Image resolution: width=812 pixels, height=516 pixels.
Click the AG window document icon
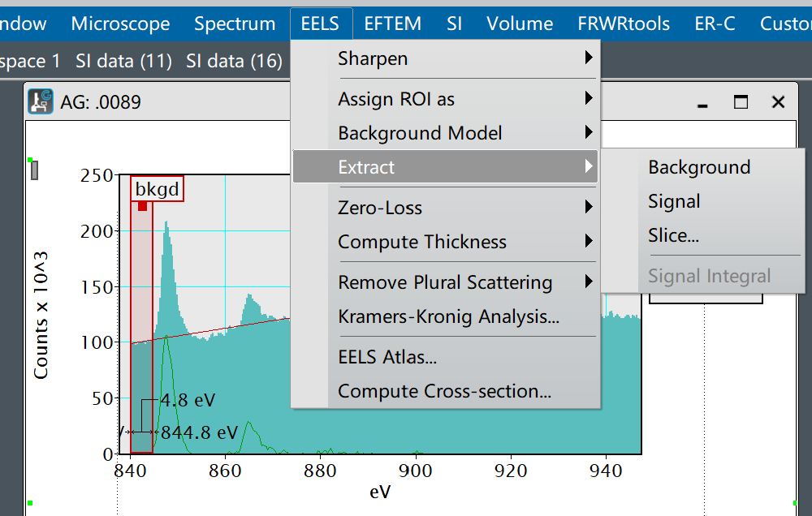point(41,101)
